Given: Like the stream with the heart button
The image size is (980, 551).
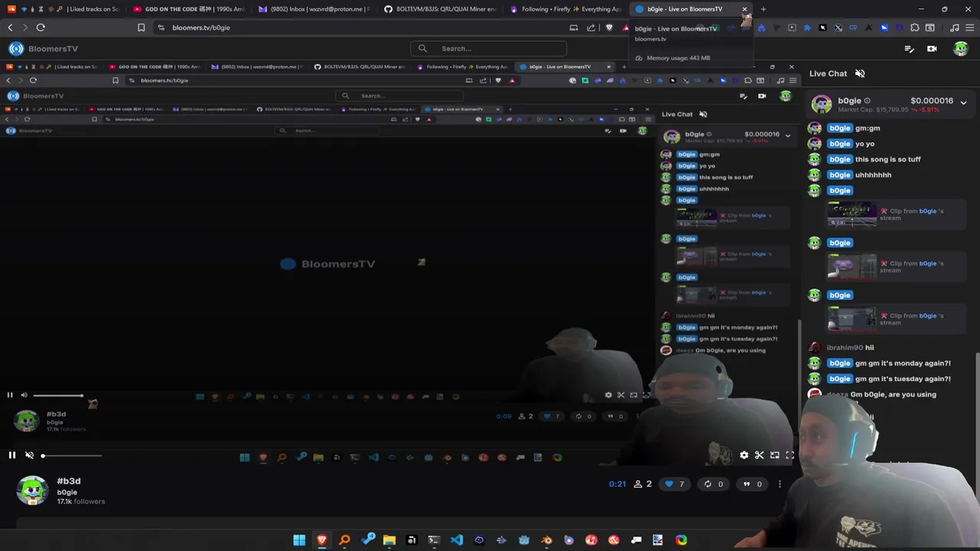Looking at the screenshot, I should (674, 484).
